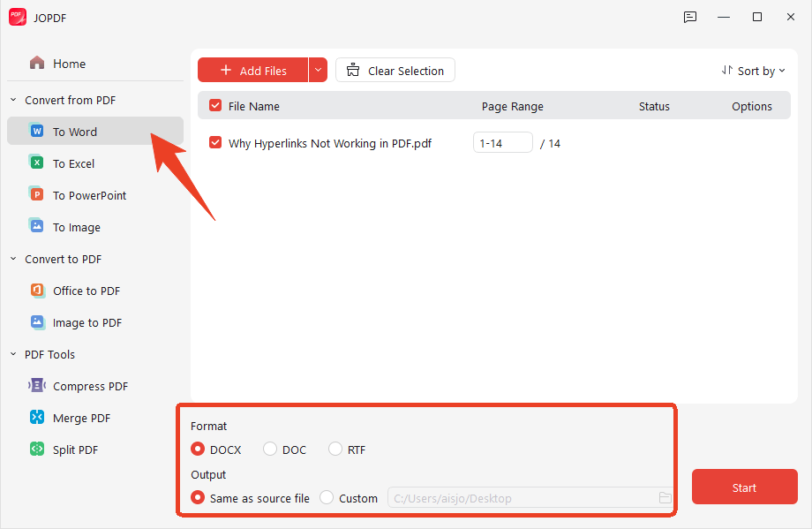Screen dimensions: 812x529
Task: Collapse the Convert from PDF section
Action: 13,100
